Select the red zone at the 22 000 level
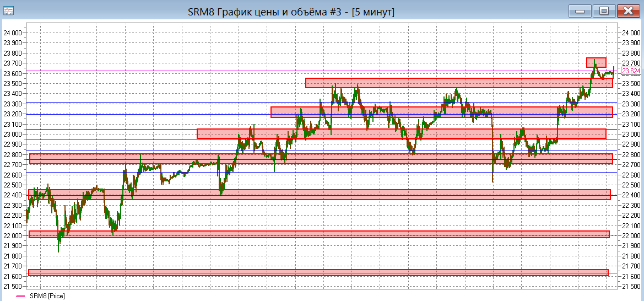Screen dimensions: 644x301 click(319, 234)
